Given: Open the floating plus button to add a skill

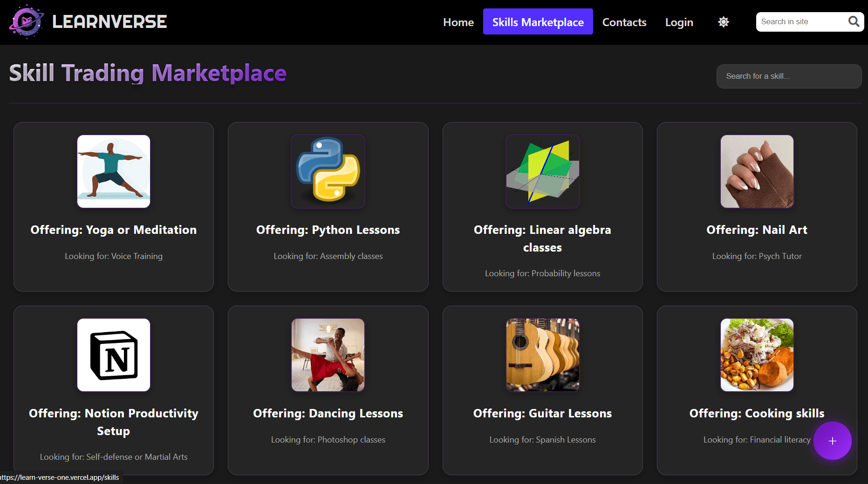Looking at the screenshot, I should click(x=833, y=441).
